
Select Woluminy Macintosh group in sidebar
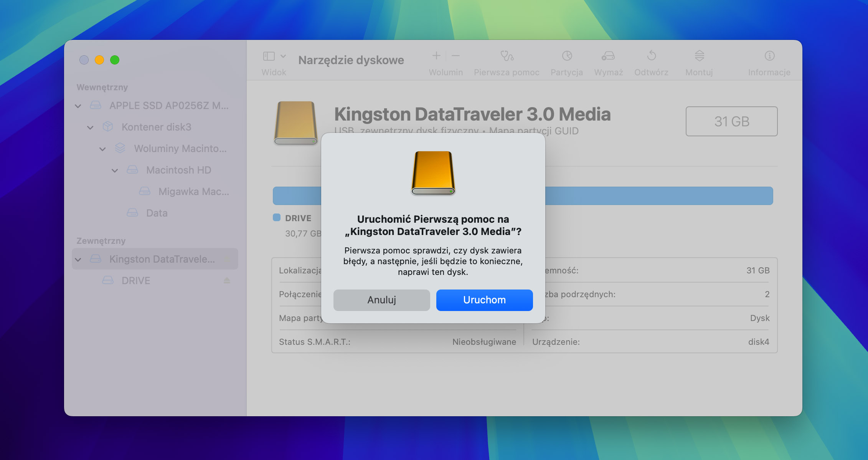point(155,149)
